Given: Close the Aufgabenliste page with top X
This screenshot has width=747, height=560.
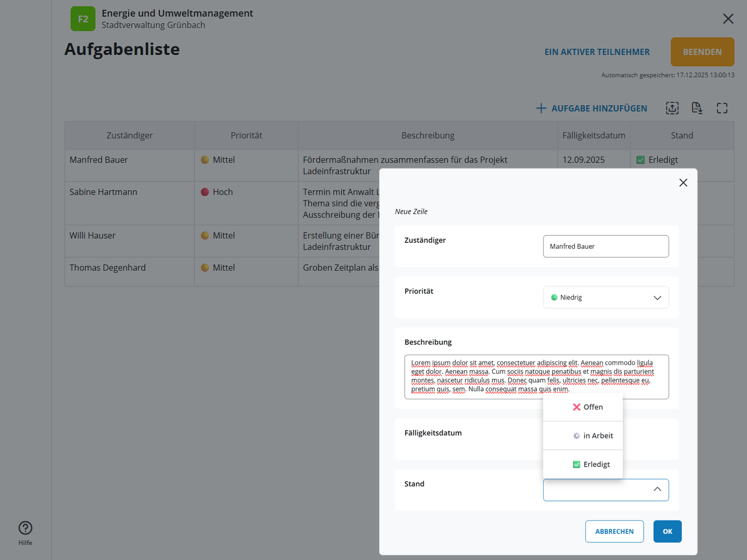Looking at the screenshot, I should (x=728, y=19).
